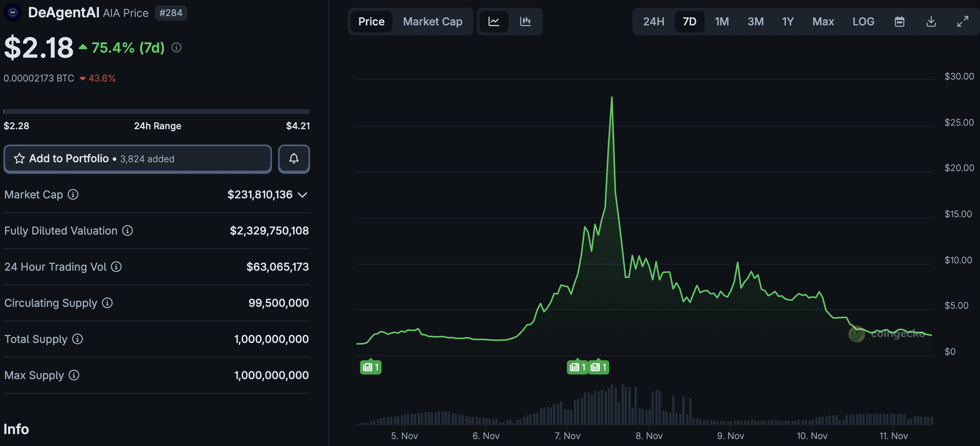Image resolution: width=980 pixels, height=446 pixels.
Task: Toggle the 24H timeframe
Action: point(653,22)
